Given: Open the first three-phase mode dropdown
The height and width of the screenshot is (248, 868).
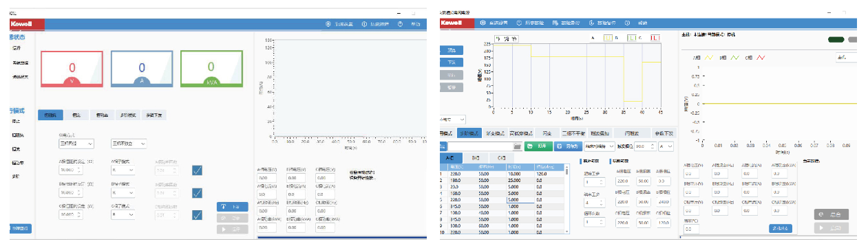Looking at the screenshot, I should [76, 144].
